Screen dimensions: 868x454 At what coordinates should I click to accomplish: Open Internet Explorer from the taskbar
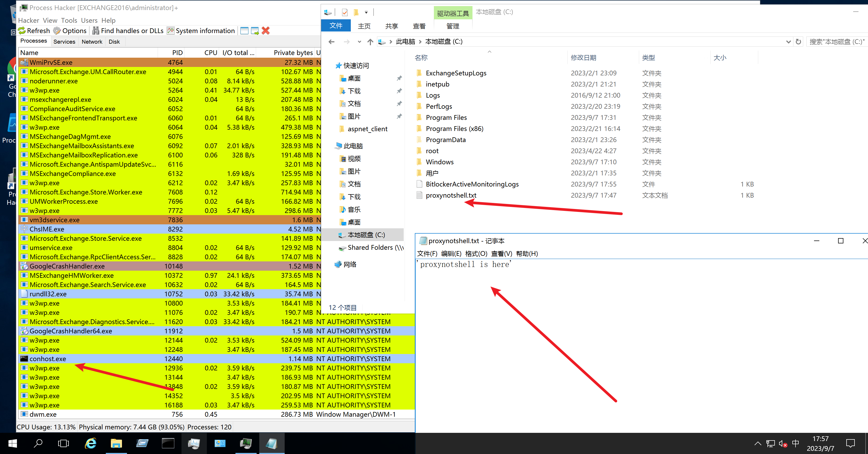(x=91, y=443)
